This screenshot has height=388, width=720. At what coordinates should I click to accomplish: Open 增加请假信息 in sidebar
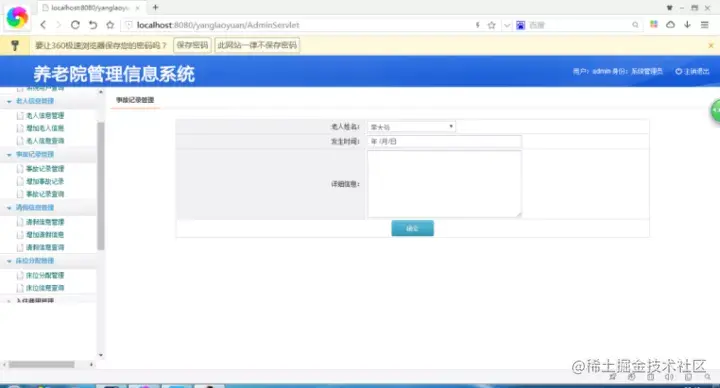click(45, 235)
